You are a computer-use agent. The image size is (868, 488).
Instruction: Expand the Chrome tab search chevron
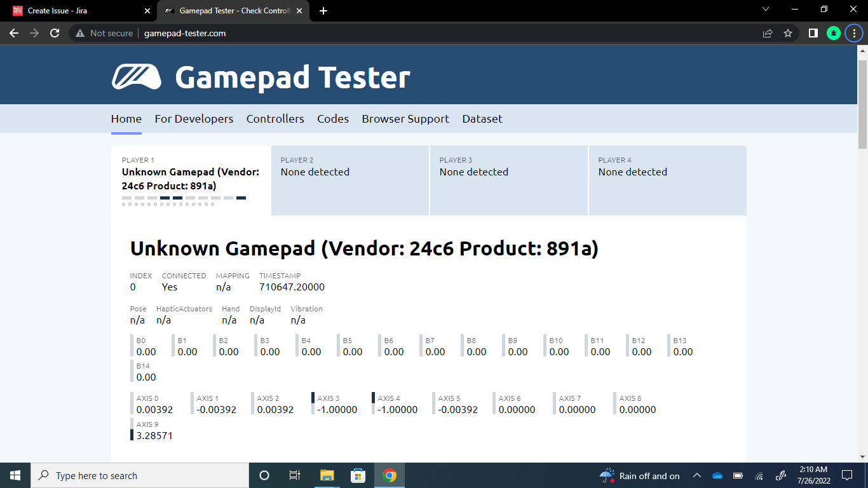coord(766,10)
